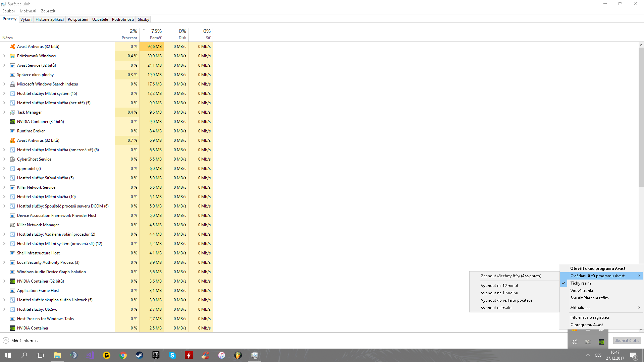
Task: Open Informace o registraci
Action: 601,317
